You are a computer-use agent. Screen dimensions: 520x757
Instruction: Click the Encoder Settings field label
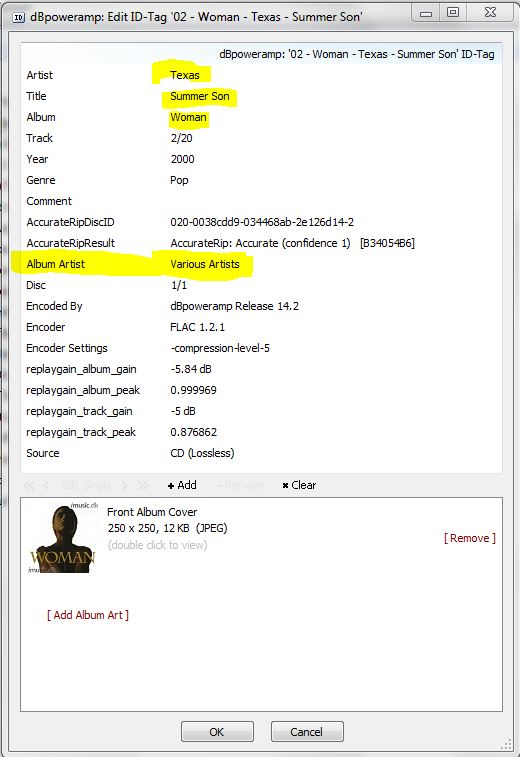(x=67, y=348)
